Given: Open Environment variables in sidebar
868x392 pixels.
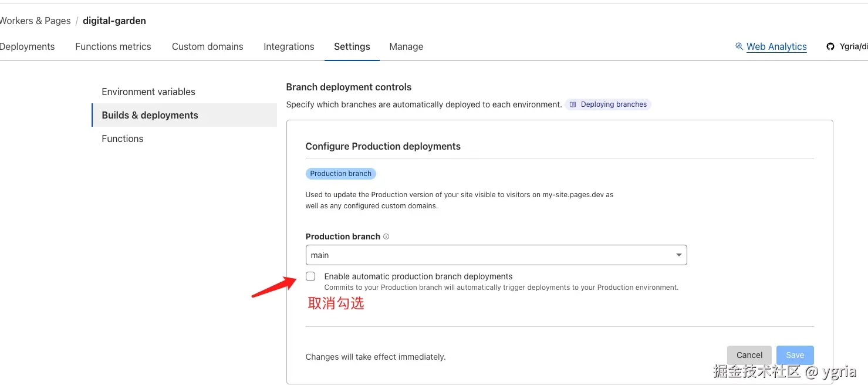Looking at the screenshot, I should (x=148, y=92).
